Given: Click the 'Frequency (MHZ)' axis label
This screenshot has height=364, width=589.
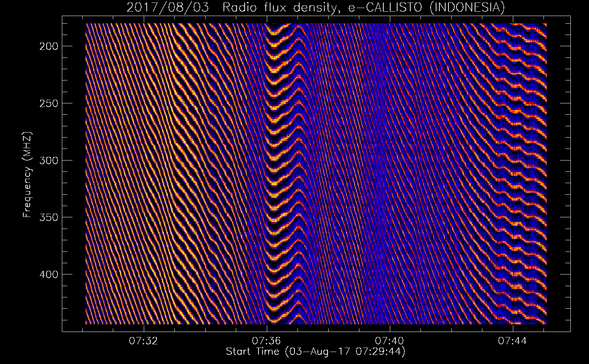Looking at the screenshot, I should pyautogui.click(x=27, y=175).
